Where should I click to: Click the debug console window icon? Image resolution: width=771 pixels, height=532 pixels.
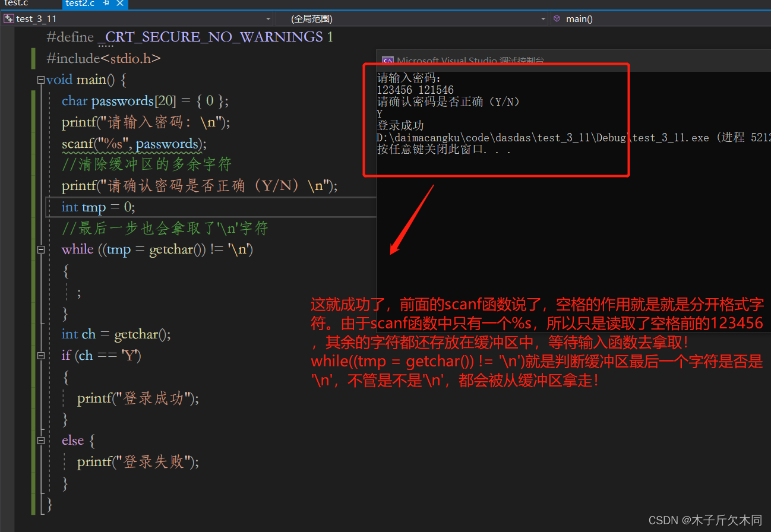[x=388, y=61]
